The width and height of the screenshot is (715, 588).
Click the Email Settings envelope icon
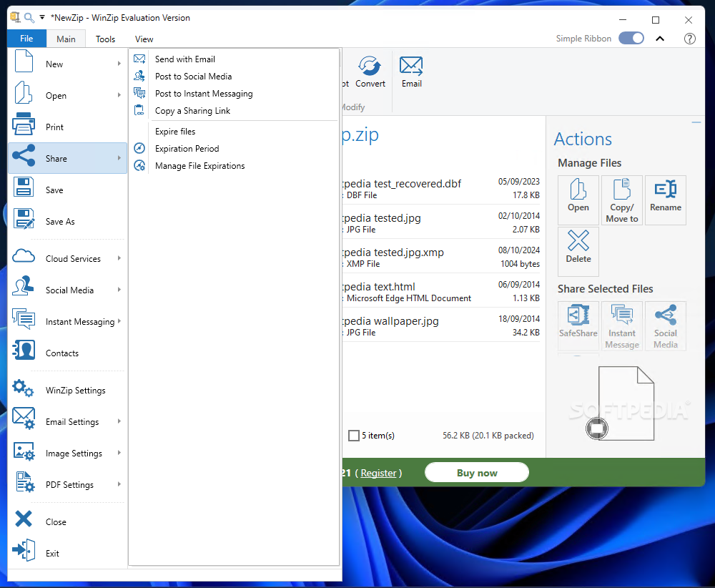(24, 418)
